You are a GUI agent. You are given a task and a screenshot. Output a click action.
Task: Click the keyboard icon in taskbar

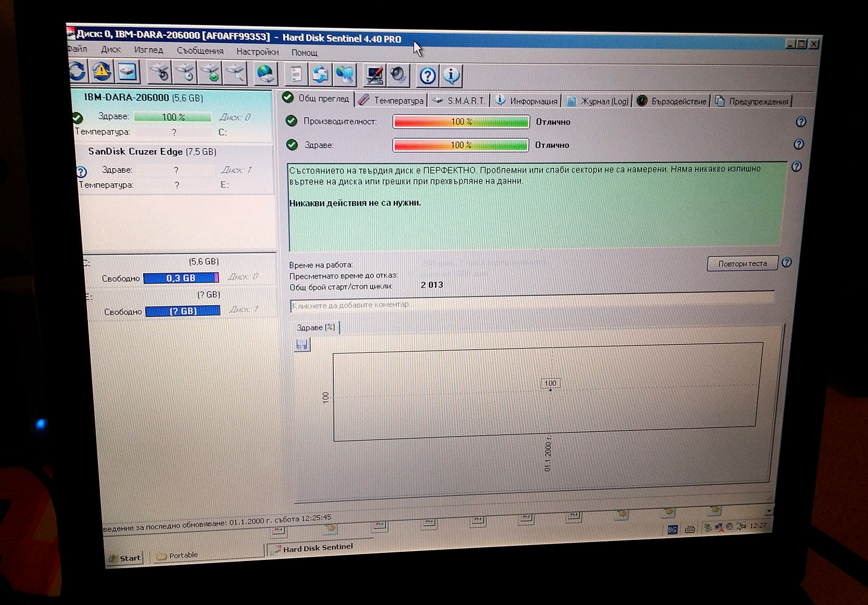pyautogui.click(x=690, y=529)
